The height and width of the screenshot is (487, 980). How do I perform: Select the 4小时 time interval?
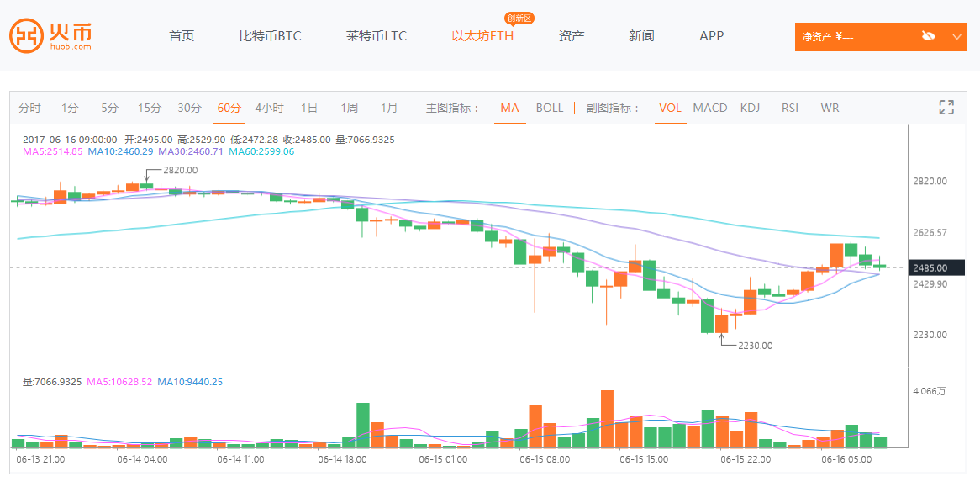[x=269, y=108]
